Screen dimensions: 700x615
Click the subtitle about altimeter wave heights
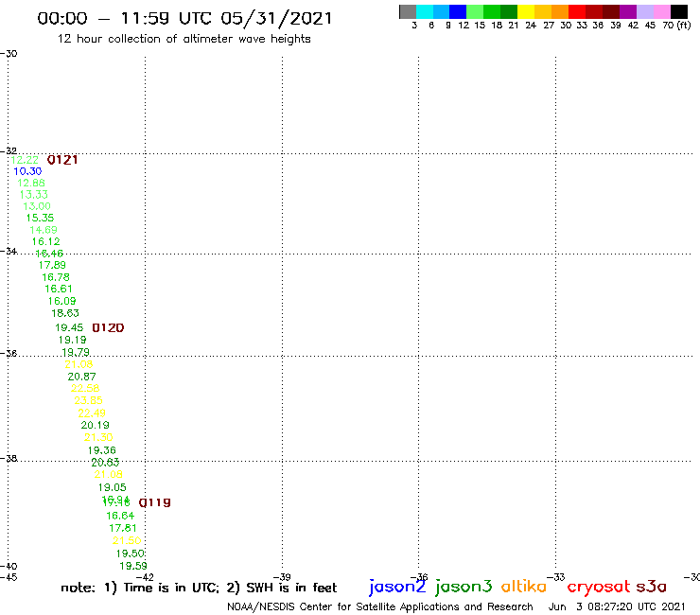[x=184, y=39]
